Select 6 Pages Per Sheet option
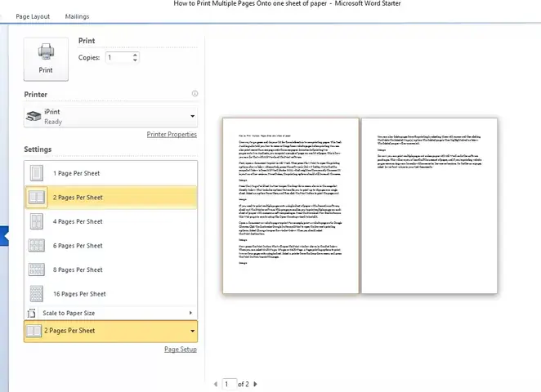Viewport: 541px width, 392px height. coord(111,246)
